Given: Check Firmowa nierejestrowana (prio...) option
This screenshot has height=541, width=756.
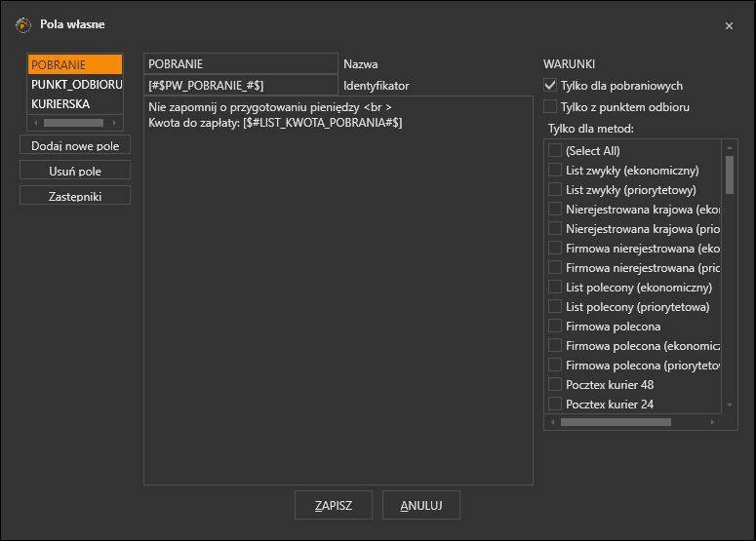Looking at the screenshot, I should [555, 267].
